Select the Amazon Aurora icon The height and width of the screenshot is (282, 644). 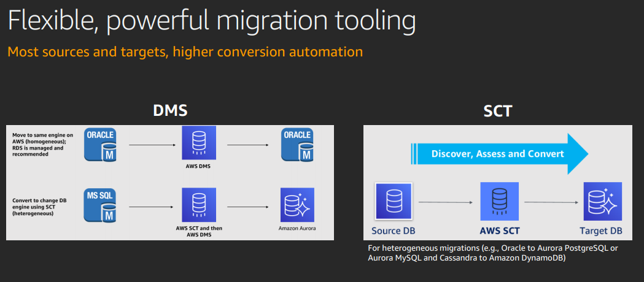298,205
